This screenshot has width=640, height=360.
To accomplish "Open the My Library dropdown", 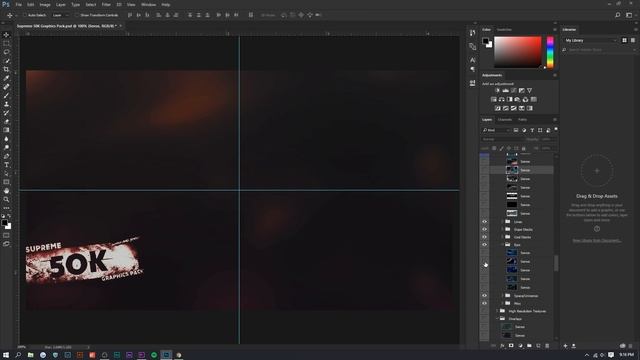I will tap(591, 40).
